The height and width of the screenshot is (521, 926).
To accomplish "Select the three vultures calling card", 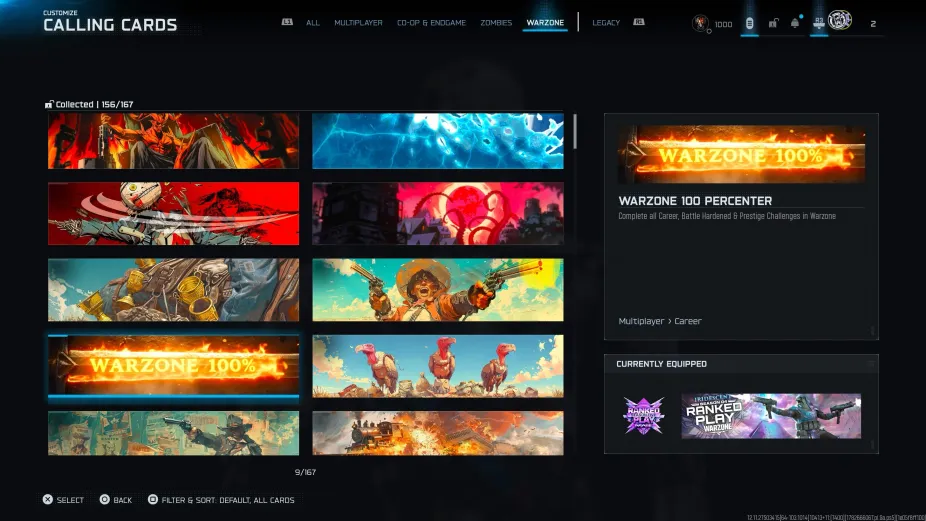I will (x=438, y=366).
